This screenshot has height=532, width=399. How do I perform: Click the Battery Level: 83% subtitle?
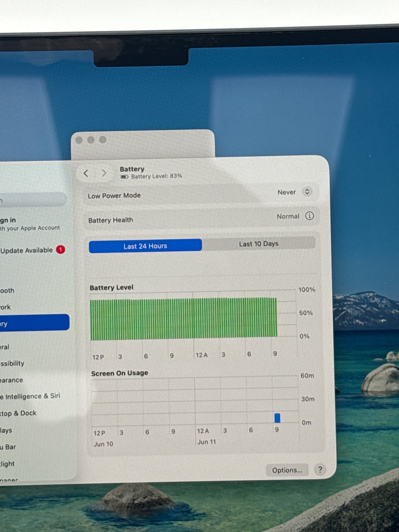(157, 176)
